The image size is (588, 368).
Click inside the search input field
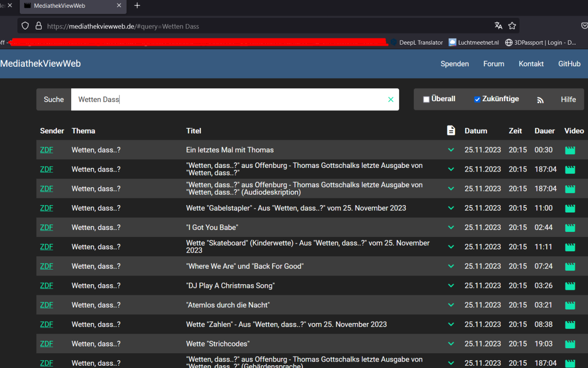230,99
